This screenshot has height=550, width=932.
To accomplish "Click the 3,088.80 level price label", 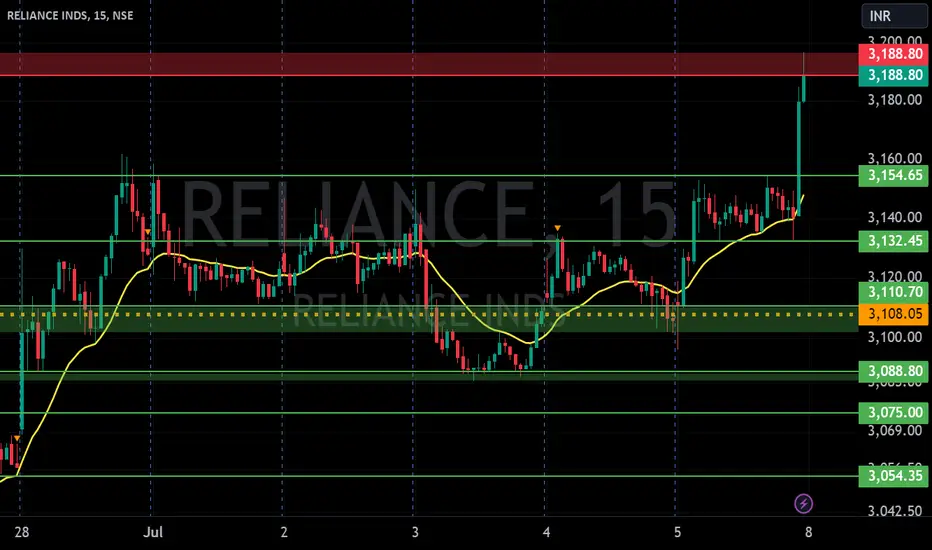I will pos(893,371).
